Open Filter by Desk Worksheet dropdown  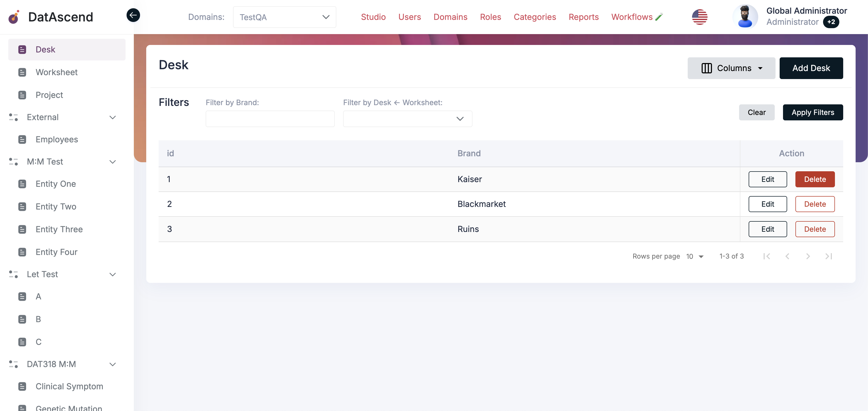point(407,119)
